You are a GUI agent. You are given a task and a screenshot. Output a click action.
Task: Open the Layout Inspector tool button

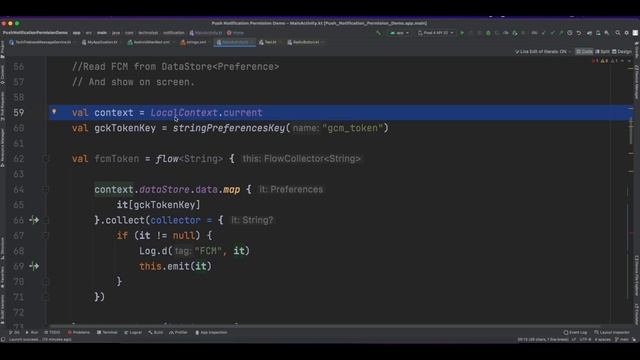tap(612, 332)
